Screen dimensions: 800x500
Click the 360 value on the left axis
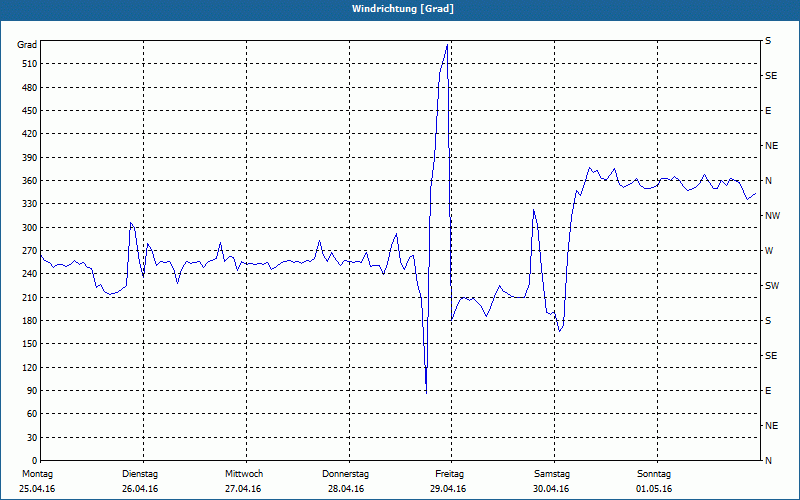[x=29, y=181]
